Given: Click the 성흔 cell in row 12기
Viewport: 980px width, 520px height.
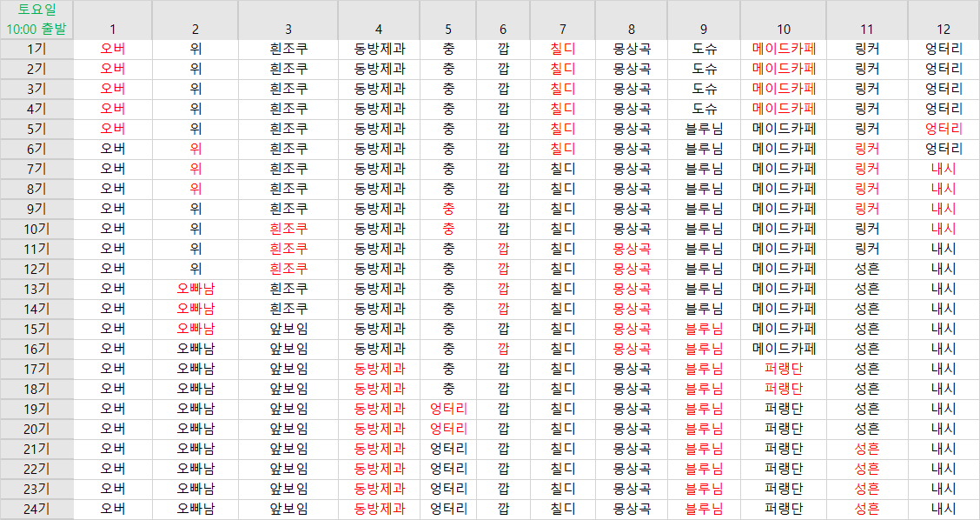Looking at the screenshot, I should coord(867,269).
